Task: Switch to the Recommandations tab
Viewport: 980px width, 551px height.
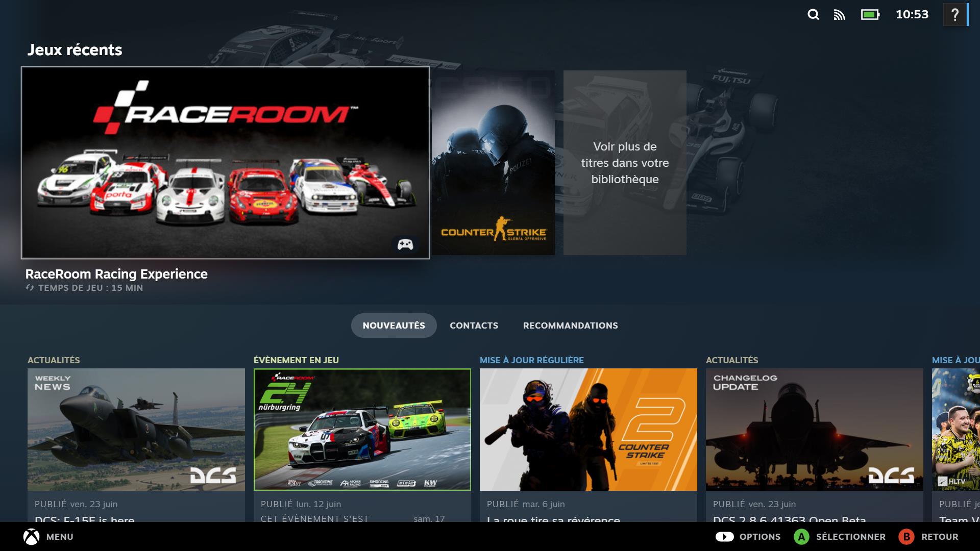Action: (x=570, y=325)
